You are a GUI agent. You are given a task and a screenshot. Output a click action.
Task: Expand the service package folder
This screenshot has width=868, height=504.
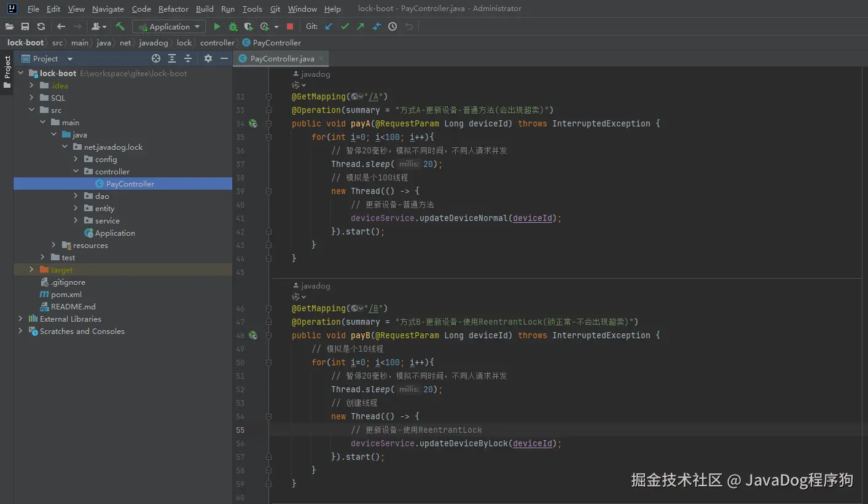pyautogui.click(x=76, y=221)
